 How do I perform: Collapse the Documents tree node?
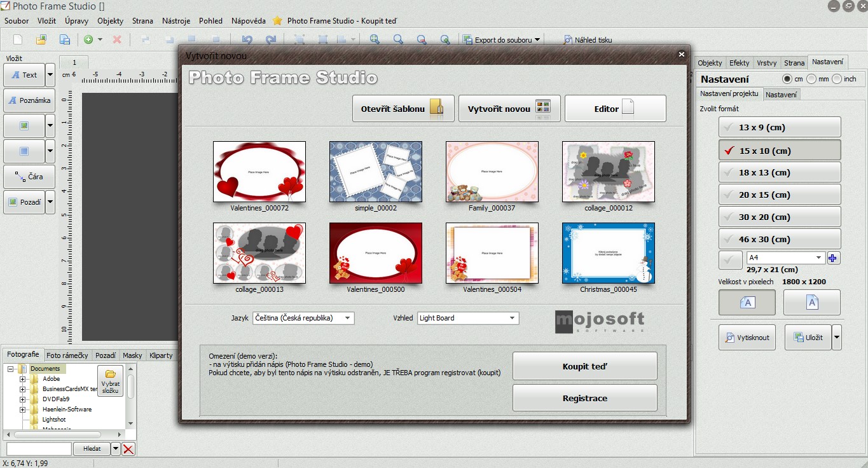[11, 369]
